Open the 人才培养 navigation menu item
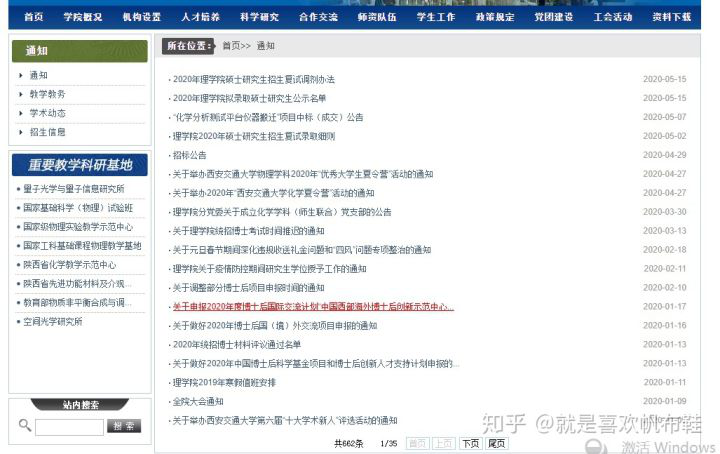 point(200,17)
